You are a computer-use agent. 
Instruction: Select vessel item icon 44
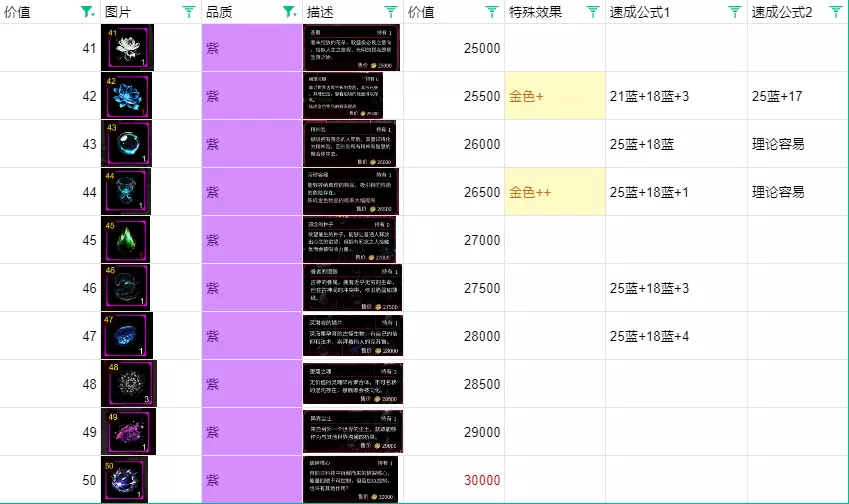[126, 192]
